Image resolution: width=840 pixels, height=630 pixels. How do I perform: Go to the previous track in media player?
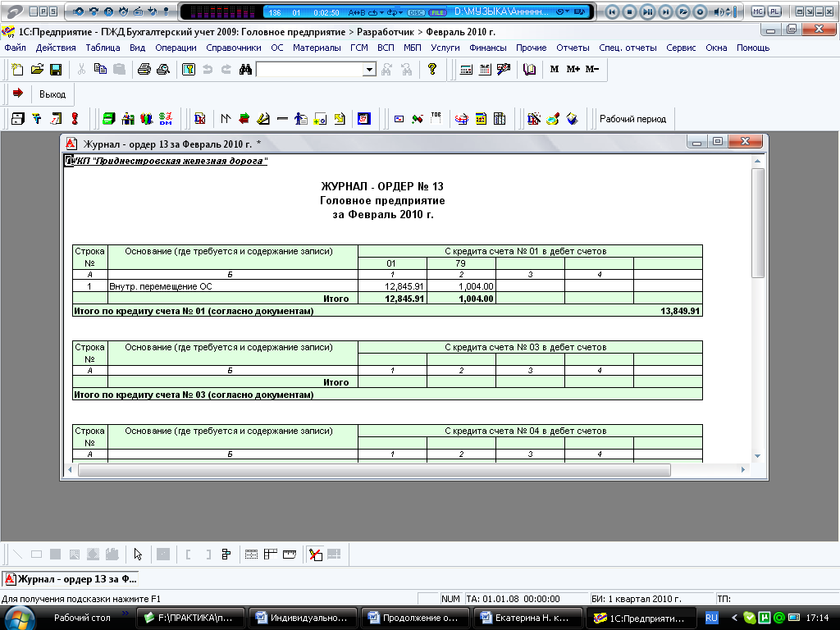tap(612, 11)
